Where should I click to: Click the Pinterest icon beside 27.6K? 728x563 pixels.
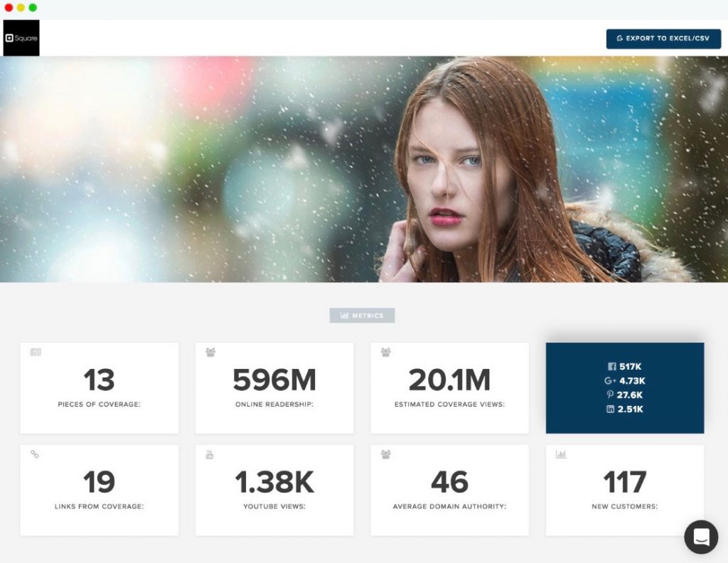click(x=610, y=395)
